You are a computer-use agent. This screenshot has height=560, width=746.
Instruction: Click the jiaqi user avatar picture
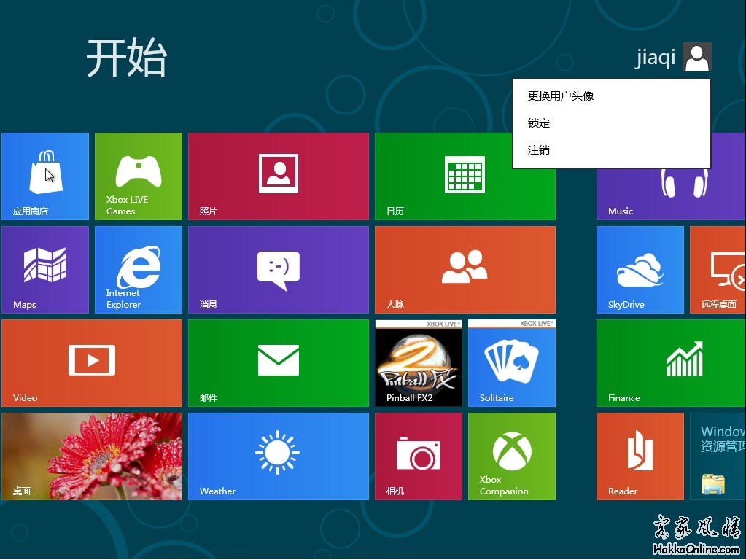click(x=697, y=57)
